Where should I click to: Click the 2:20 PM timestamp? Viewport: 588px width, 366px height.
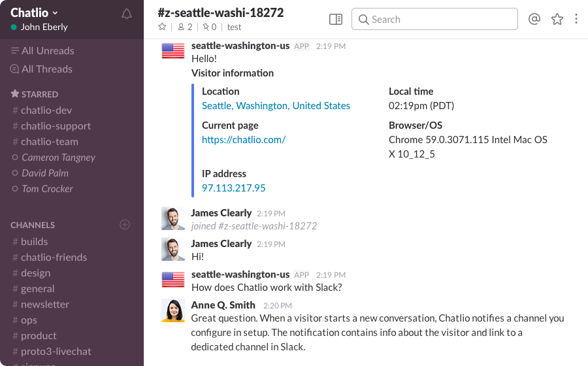(x=278, y=306)
